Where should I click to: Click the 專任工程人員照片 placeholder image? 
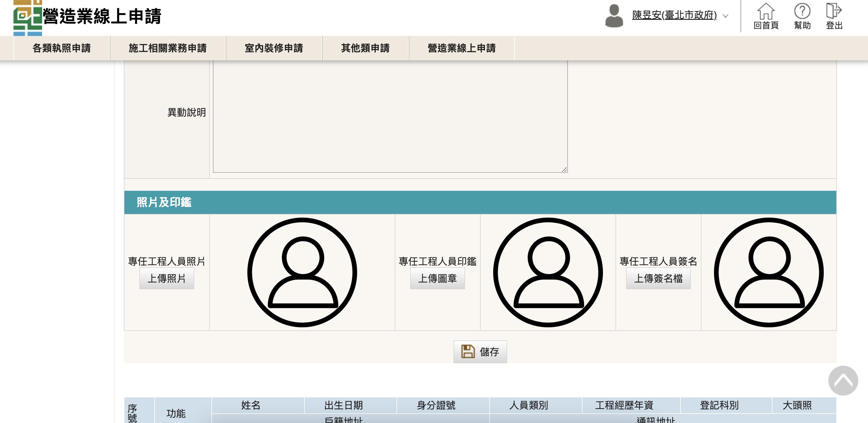pos(302,272)
